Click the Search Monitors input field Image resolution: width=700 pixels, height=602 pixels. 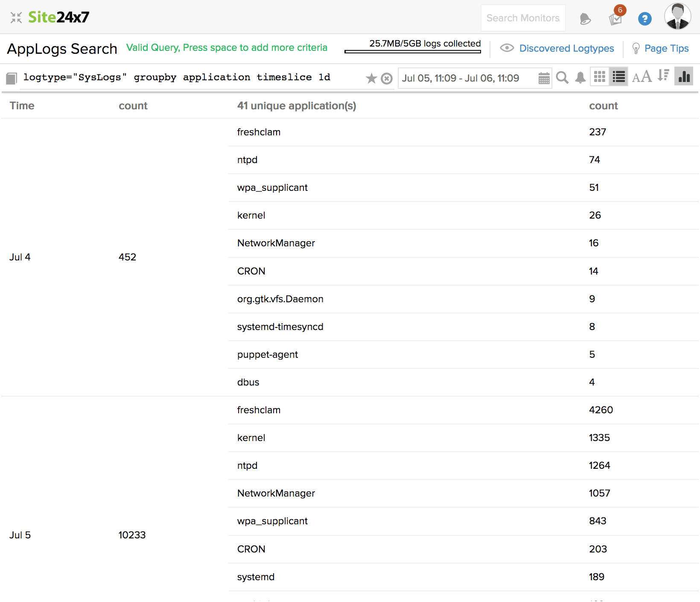523,18
